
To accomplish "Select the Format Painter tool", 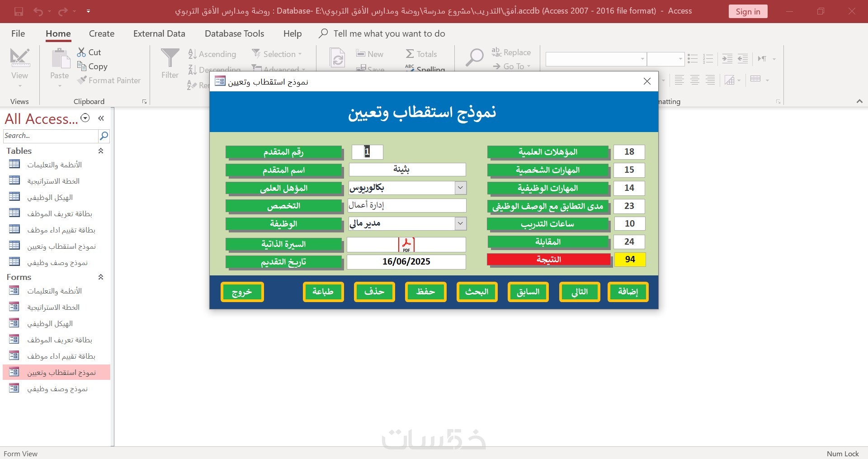I will tap(109, 80).
